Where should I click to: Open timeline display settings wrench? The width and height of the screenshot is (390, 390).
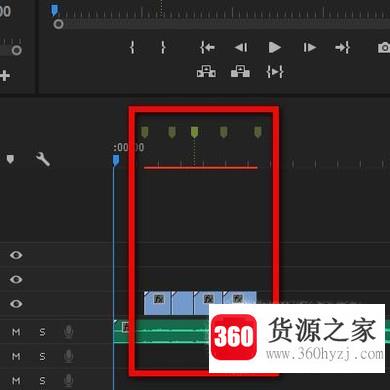click(43, 159)
